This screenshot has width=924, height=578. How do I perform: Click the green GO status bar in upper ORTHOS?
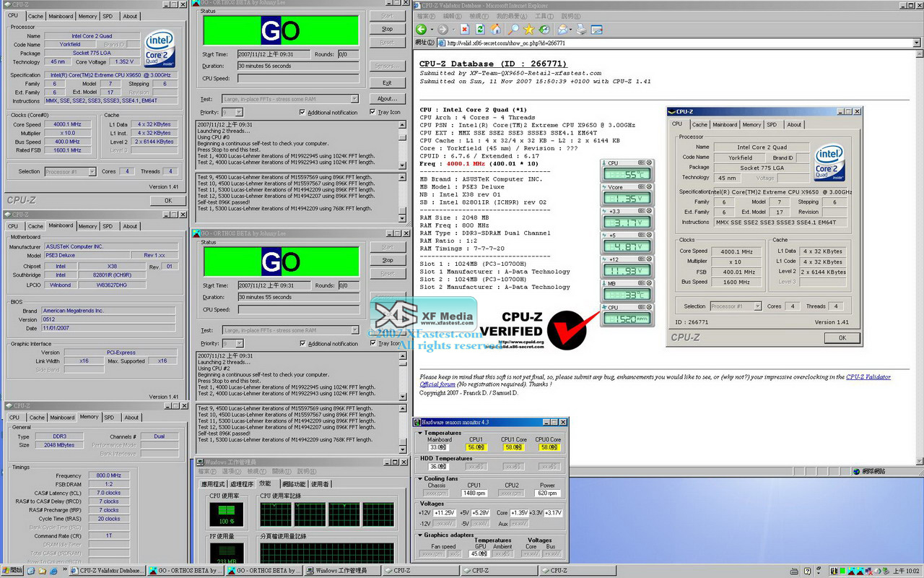tap(280, 30)
